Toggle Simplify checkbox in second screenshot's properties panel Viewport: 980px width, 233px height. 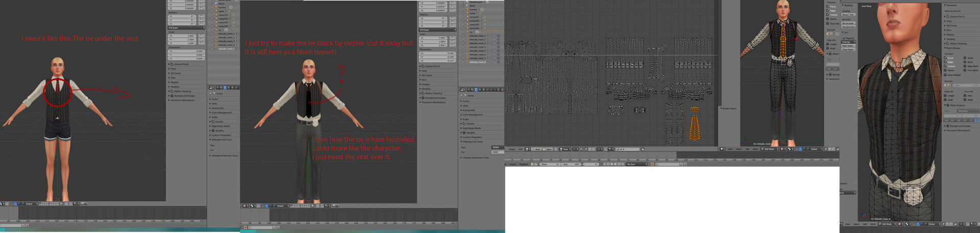tap(464, 132)
